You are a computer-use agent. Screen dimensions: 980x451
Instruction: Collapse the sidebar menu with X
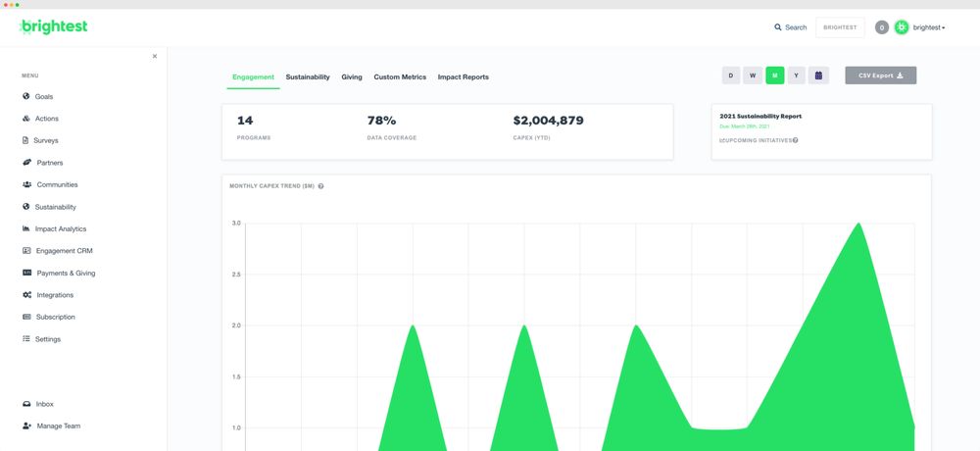pos(155,56)
